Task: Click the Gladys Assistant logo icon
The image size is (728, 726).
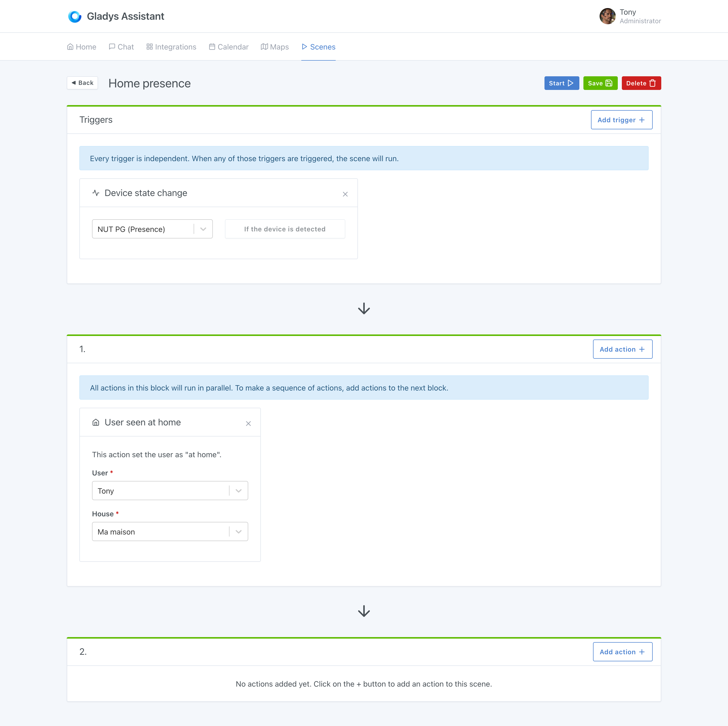Action: coord(75,17)
